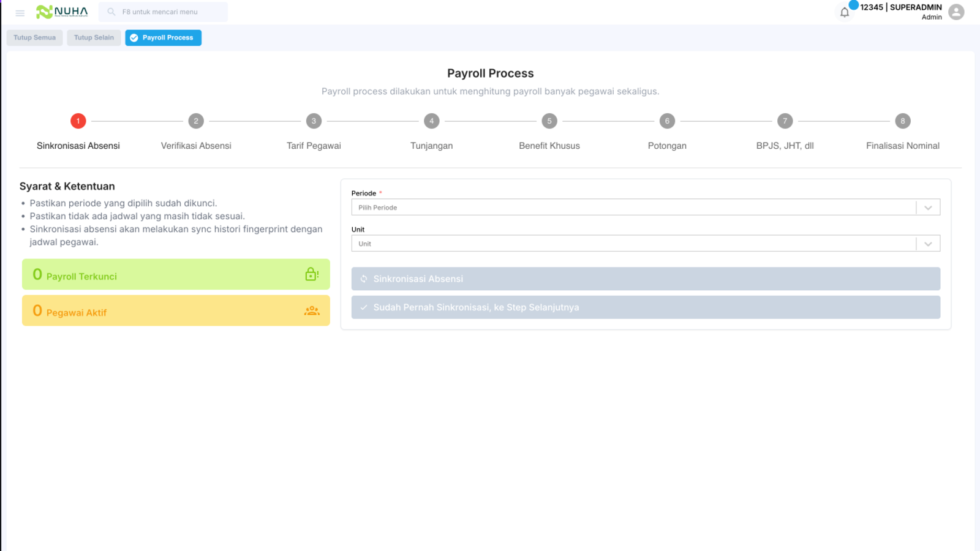Click the NUHA logo

coord(62,12)
